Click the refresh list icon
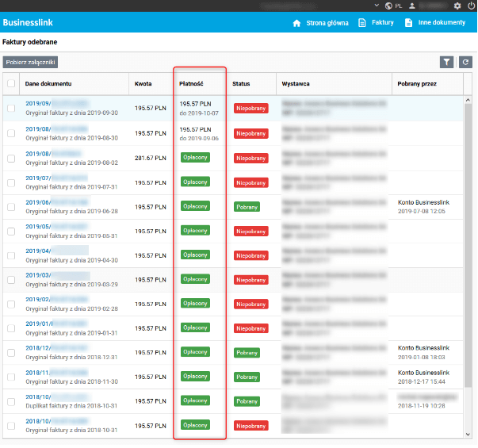This screenshot has height=448, width=478. click(x=465, y=62)
